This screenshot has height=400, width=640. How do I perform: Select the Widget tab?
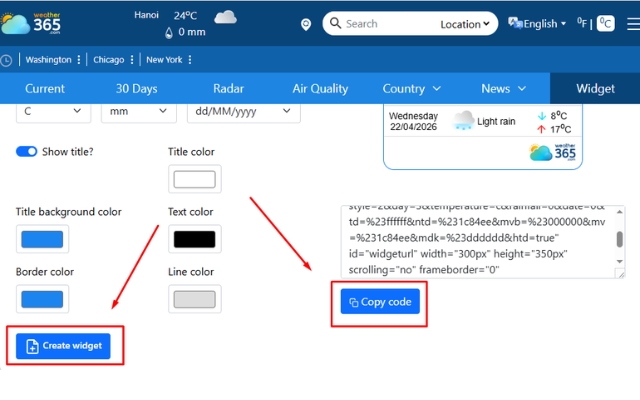tap(595, 89)
